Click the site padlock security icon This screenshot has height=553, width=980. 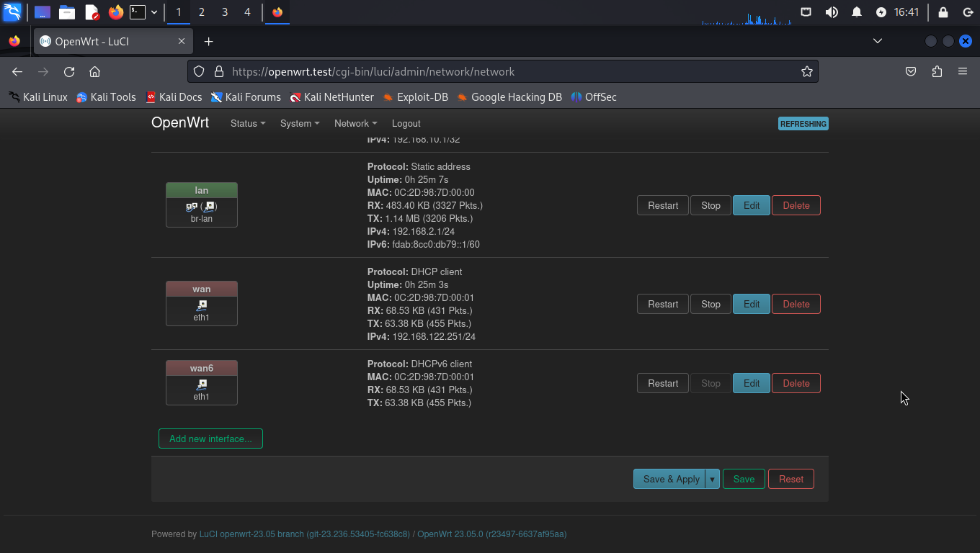218,71
